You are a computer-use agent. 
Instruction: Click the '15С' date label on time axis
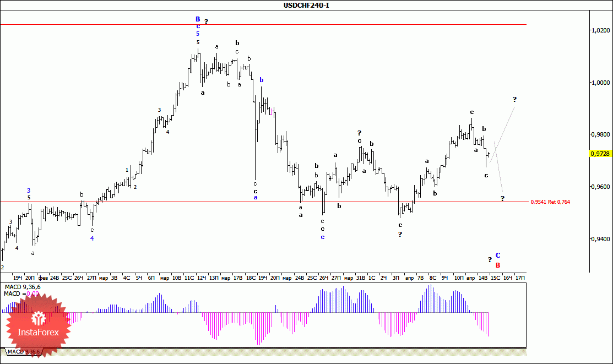495,278
